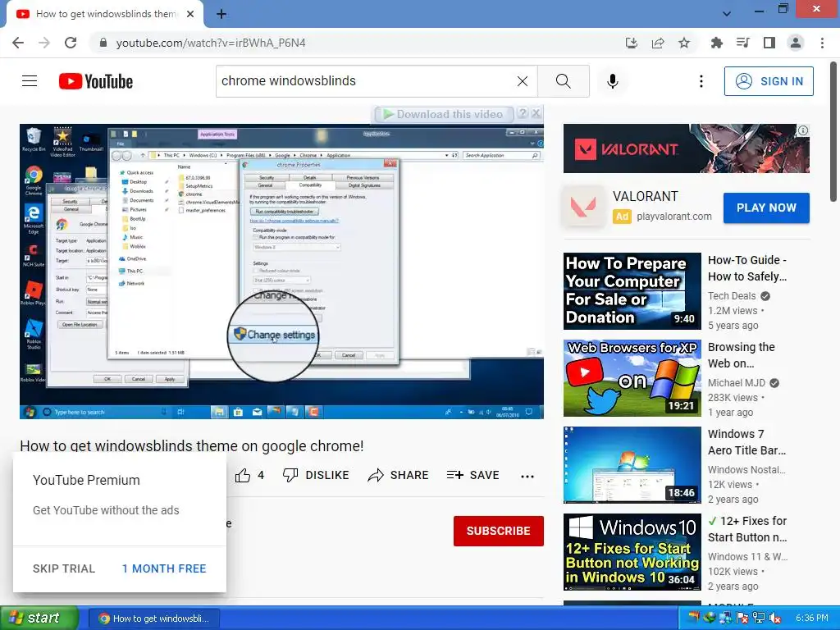Click the SHARE button
Viewport: 840px width, 630px height.
pyautogui.click(x=398, y=475)
